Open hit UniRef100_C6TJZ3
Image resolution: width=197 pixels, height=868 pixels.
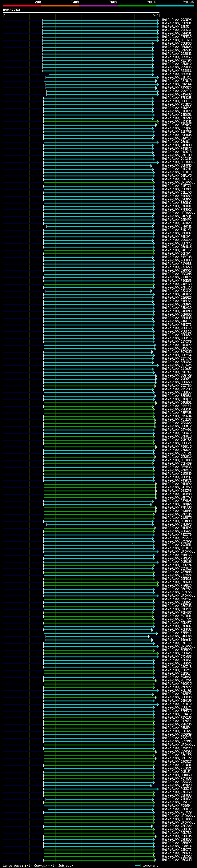tap(177, 40)
